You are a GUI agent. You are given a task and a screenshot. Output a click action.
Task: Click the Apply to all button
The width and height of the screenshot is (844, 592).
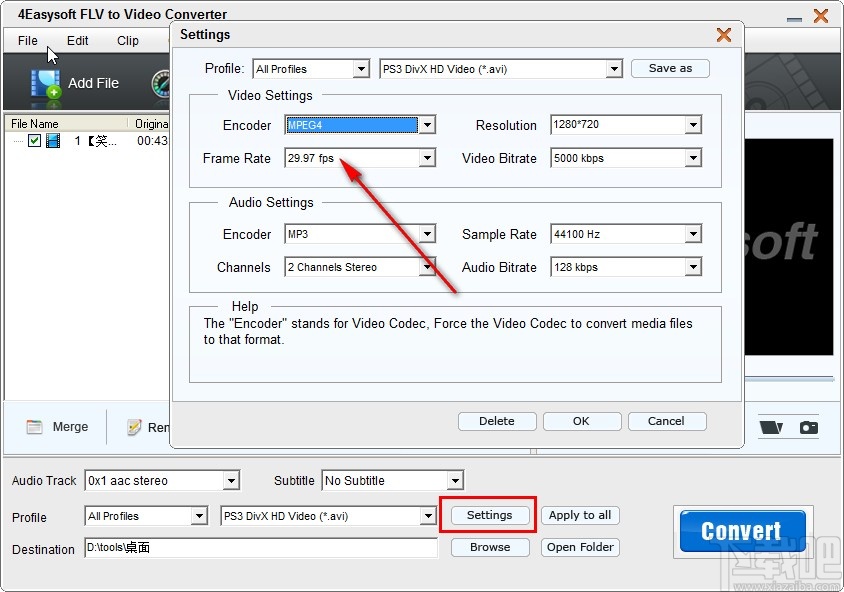point(580,515)
